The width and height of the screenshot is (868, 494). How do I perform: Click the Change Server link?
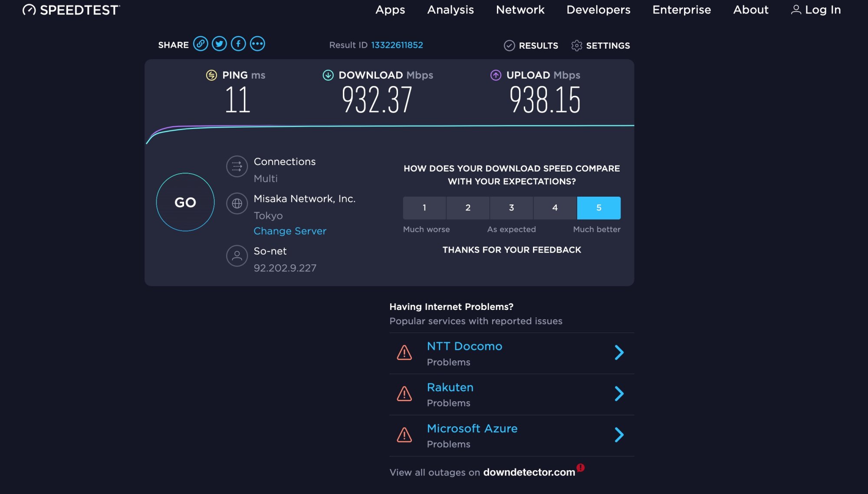point(290,231)
